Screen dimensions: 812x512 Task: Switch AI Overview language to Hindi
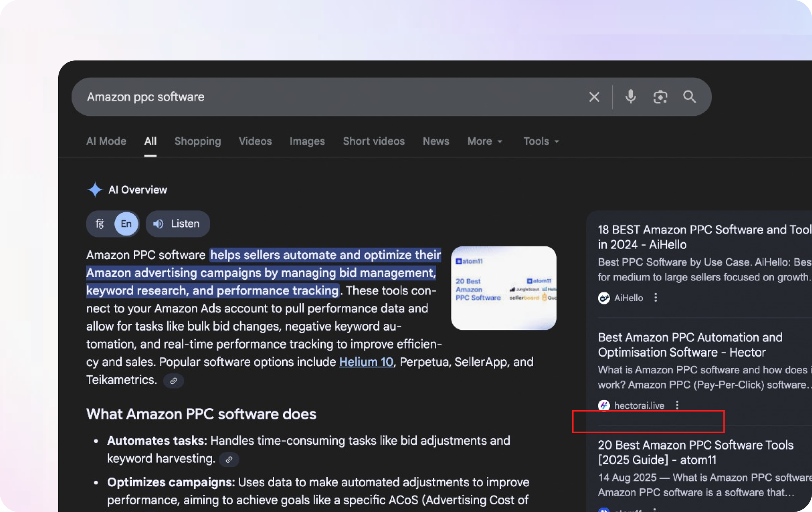[x=100, y=224]
